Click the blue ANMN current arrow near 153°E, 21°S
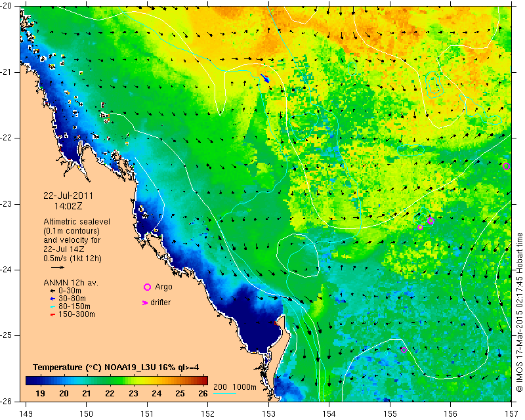 point(265,78)
